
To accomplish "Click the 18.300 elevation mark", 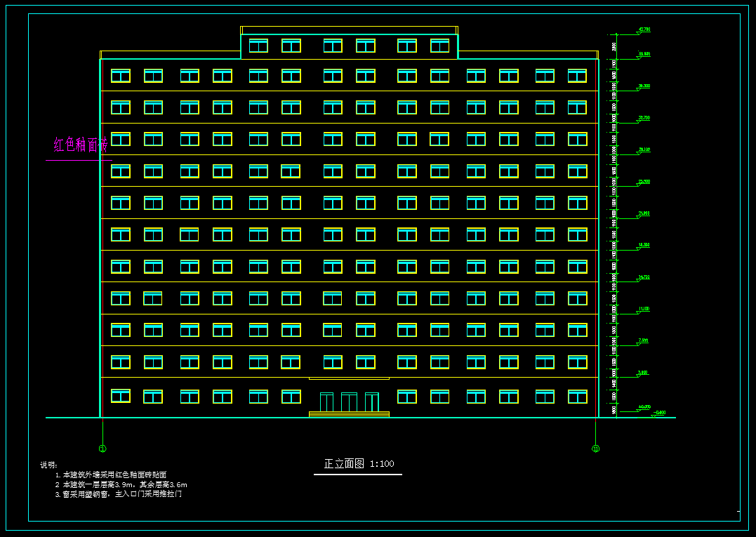I will [644, 246].
